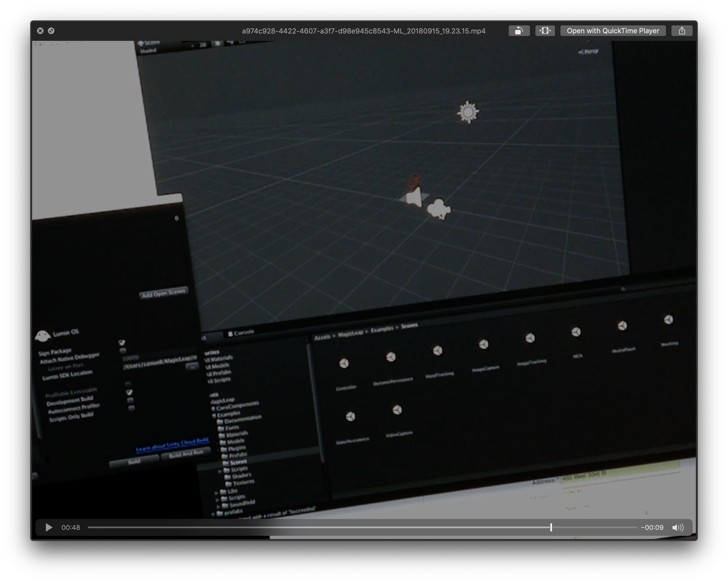Click the MediaPlayer scene icon
Screen dimensions: 728x581
[x=623, y=325]
